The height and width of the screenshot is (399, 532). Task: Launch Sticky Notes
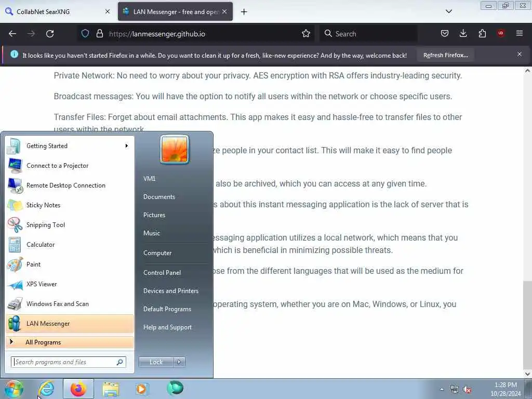pyautogui.click(x=70, y=205)
